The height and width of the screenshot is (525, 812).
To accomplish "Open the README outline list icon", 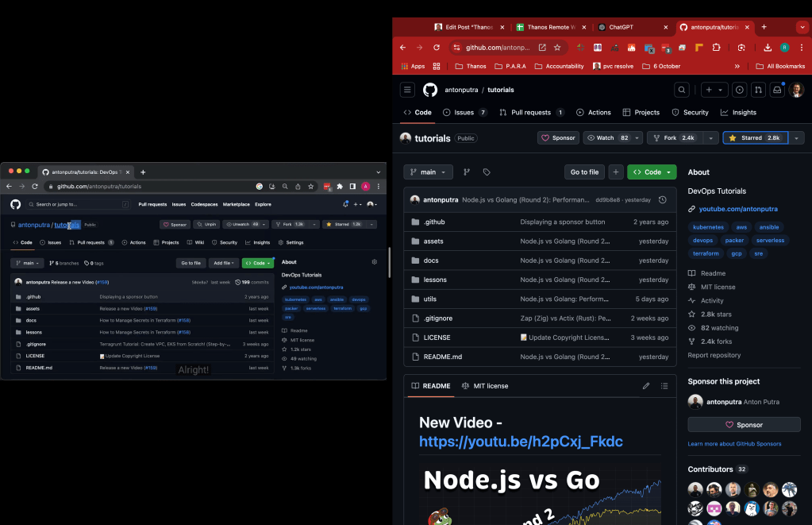I will pos(664,385).
